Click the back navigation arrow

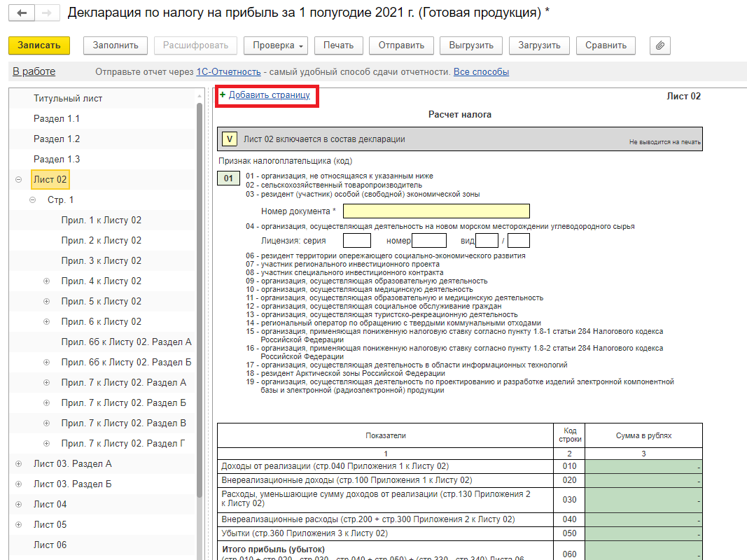coord(22,13)
